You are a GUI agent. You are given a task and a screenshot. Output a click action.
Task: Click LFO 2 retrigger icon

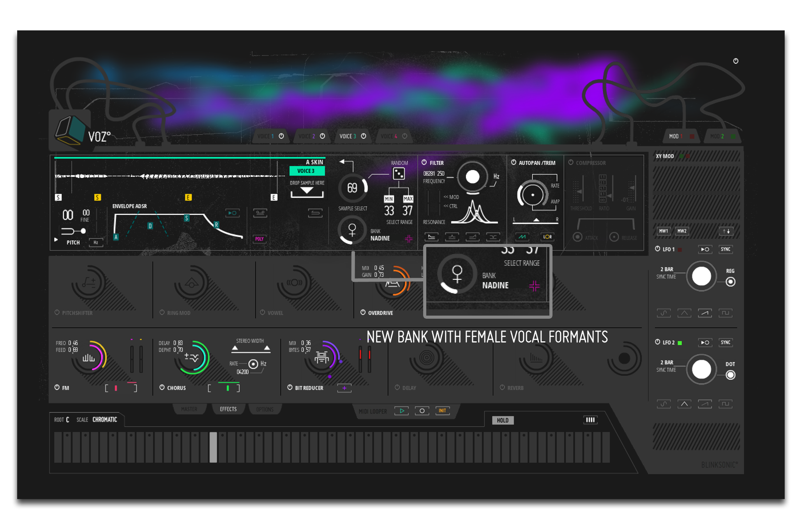(705, 342)
